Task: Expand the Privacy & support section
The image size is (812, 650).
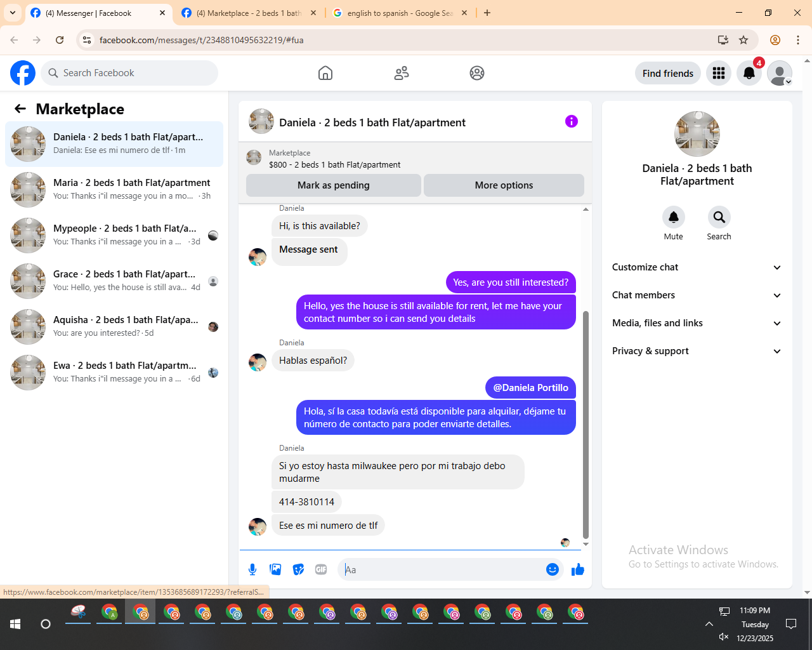Action: coord(697,351)
